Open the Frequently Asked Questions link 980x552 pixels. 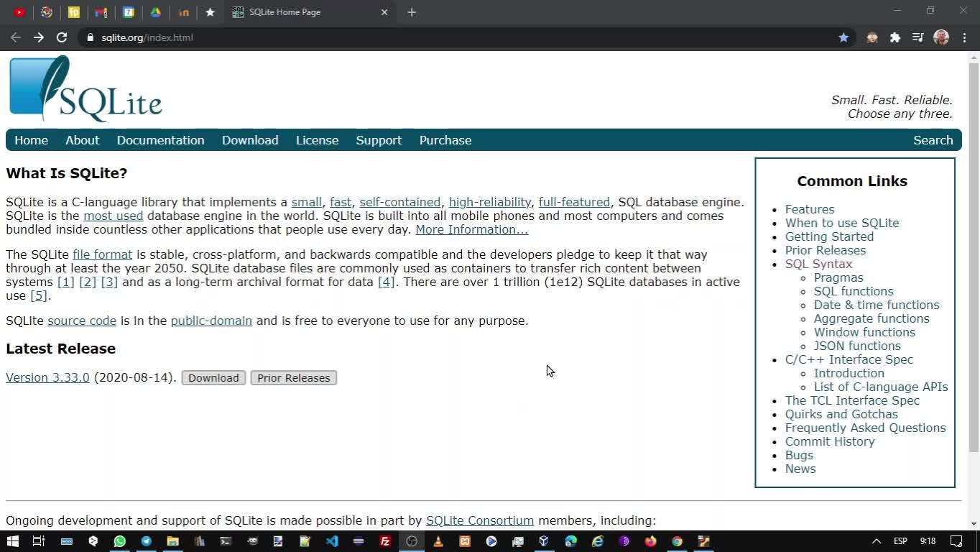click(866, 428)
